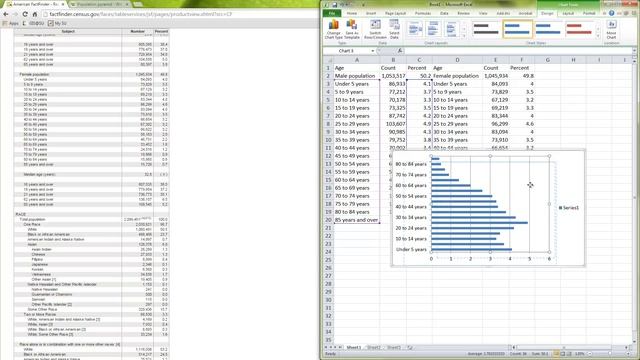Image resolution: width=640 pixels, height=360 pixels.
Task: Switch to Chart Tools Design tab
Action: 547,13
